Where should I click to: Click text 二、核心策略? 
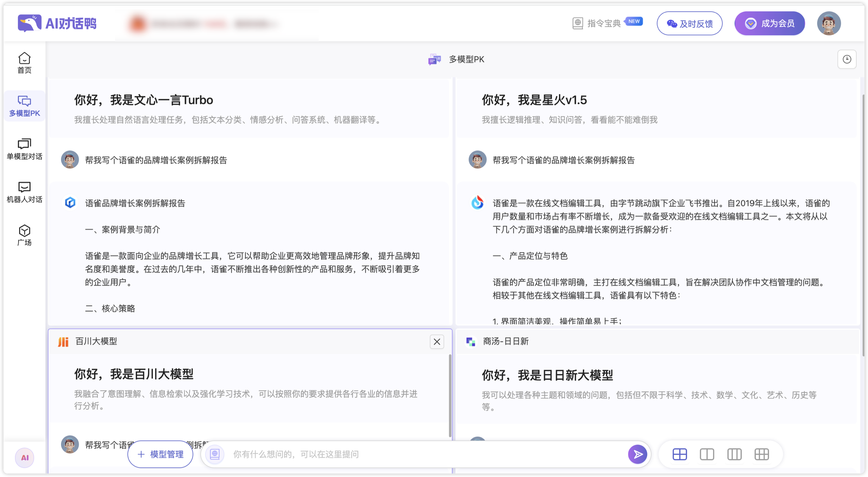[110, 308]
